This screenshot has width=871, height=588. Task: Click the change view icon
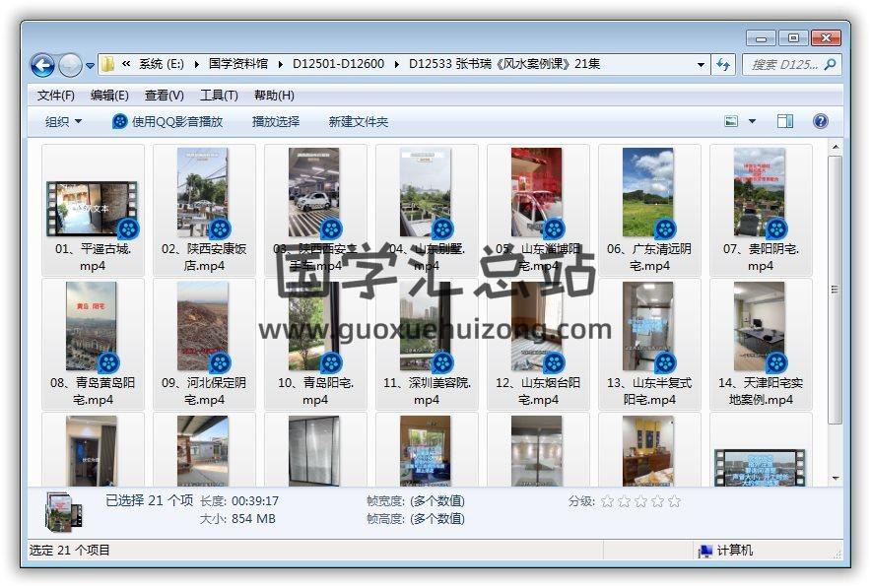pos(731,121)
